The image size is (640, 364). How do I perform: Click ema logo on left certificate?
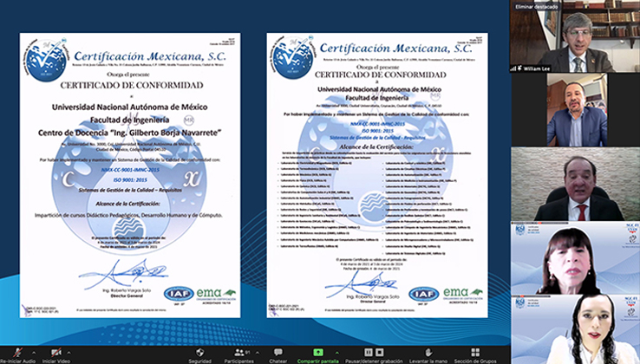216,293
